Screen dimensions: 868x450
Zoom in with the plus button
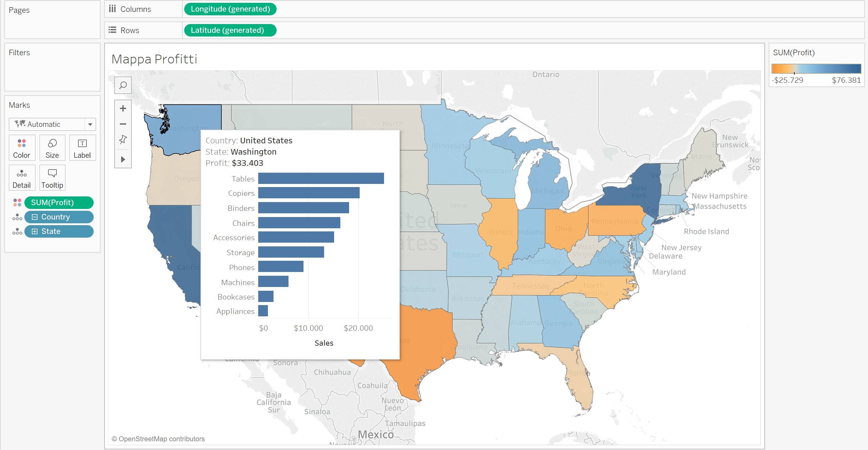(123, 109)
